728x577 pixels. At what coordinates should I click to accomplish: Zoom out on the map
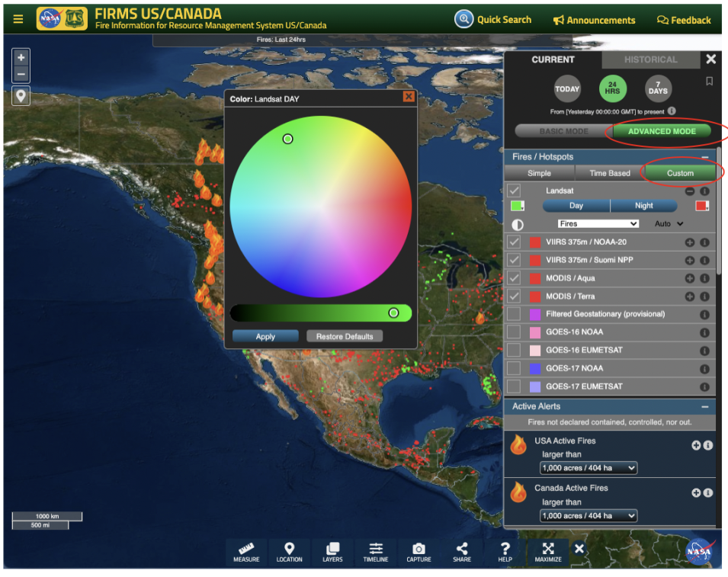(21, 74)
